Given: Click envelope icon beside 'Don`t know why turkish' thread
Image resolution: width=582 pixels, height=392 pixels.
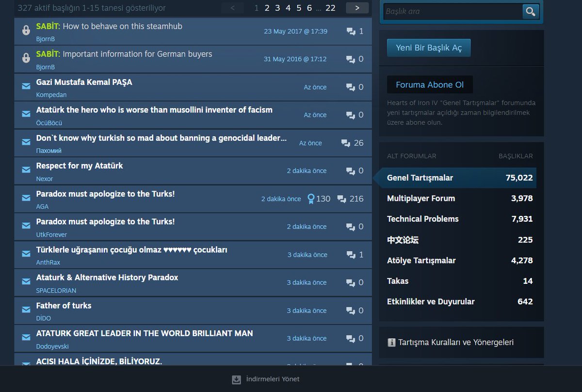Looking at the screenshot, I should click(26, 142).
